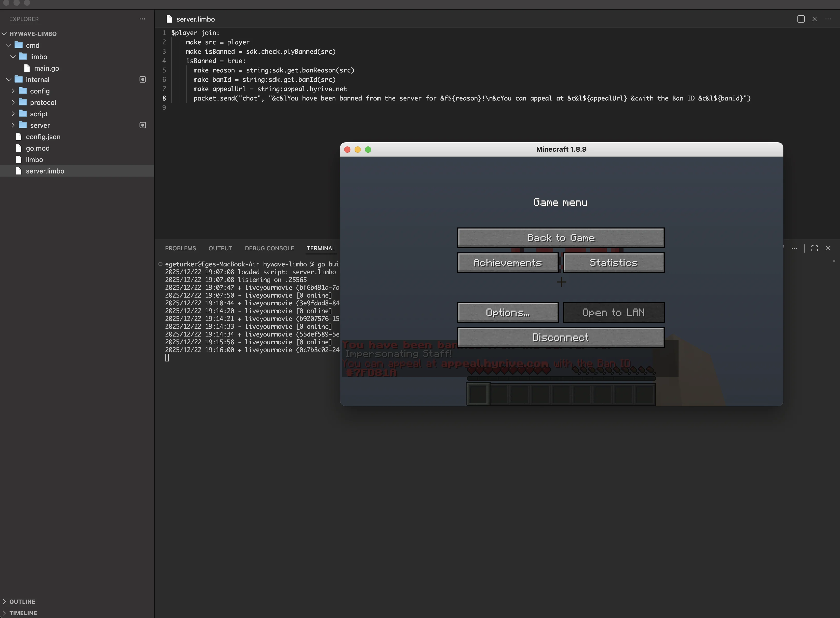Click file icon in server.limbo editor tab
840x618 pixels.
(x=169, y=19)
